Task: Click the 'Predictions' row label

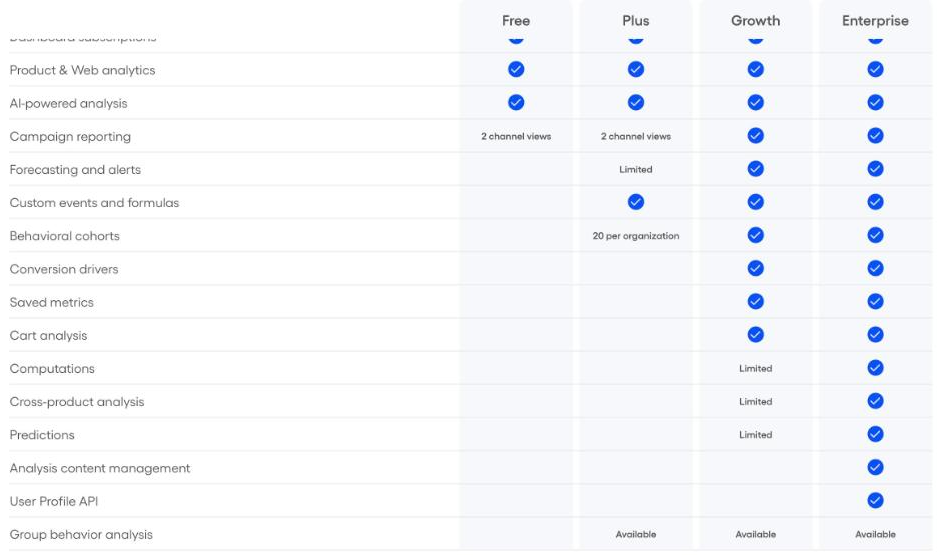Action: pyautogui.click(x=42, y=434)
